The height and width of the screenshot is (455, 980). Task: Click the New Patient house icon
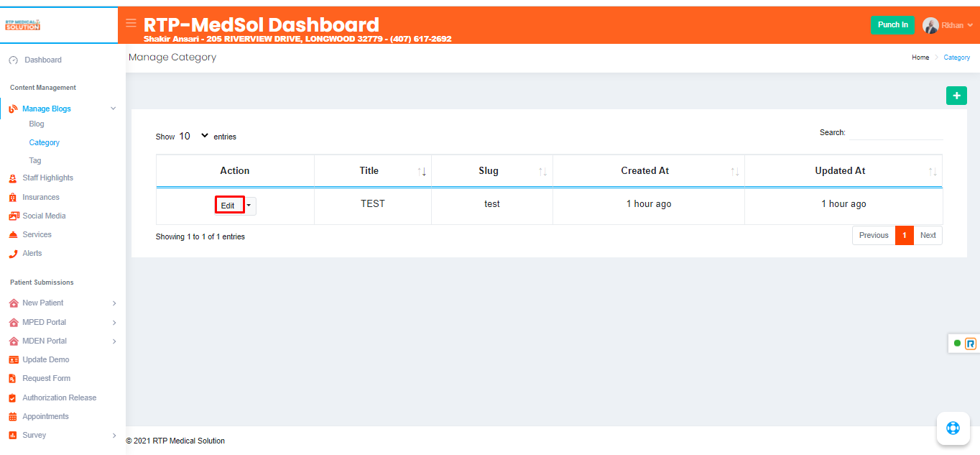pyautogui.click(x=13, y=303)
